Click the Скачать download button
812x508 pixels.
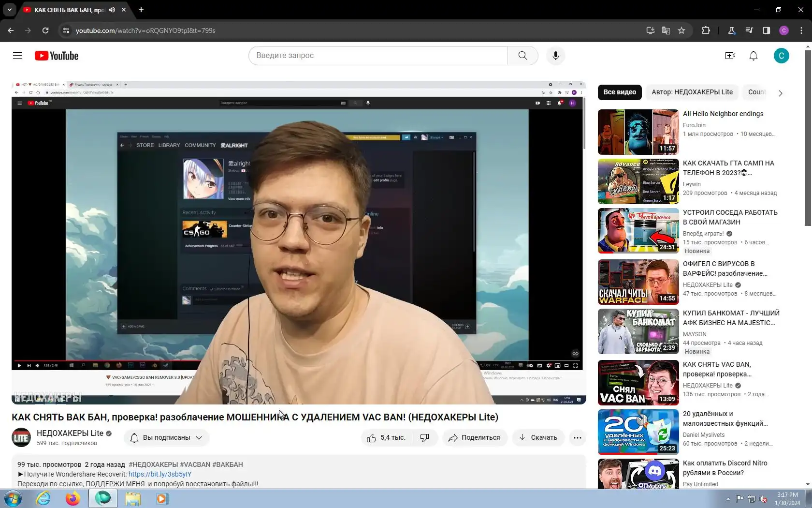[x=538, y=438]
